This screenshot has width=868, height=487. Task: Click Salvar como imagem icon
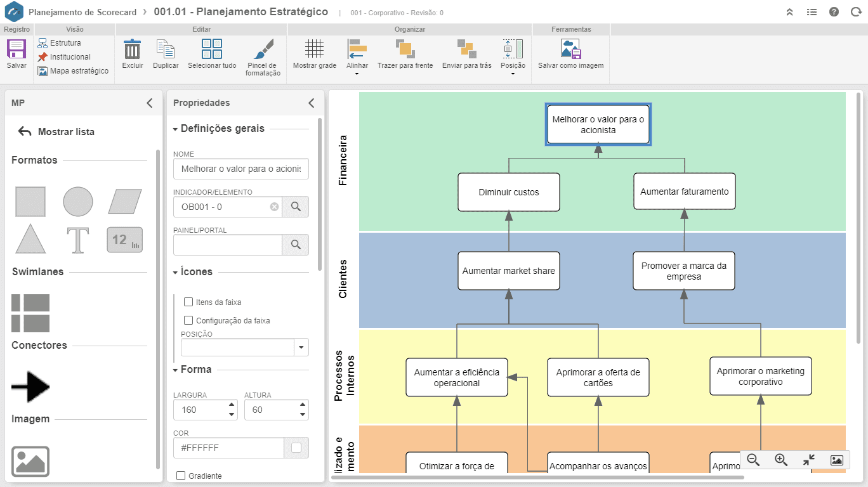[x=571, y=49]
